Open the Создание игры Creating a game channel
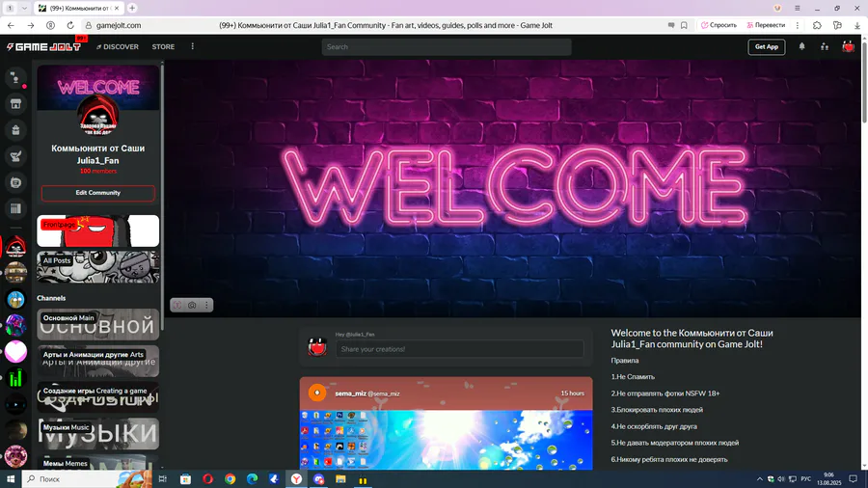 [98, 396]
